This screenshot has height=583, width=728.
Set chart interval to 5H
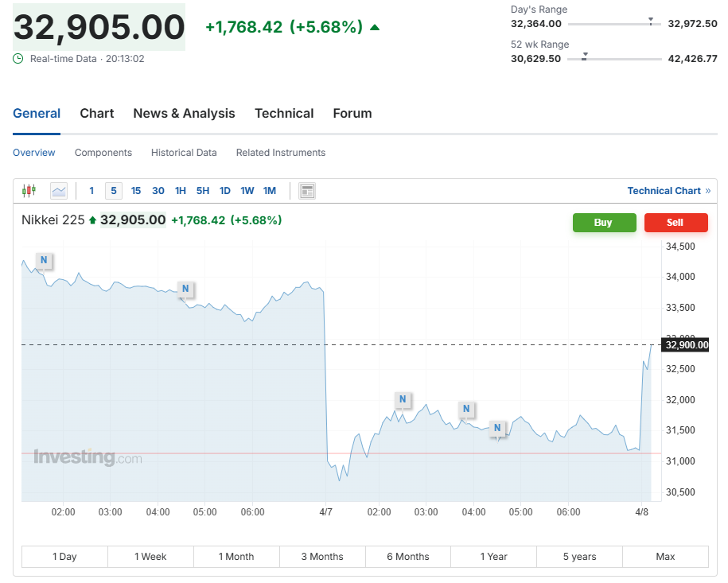click(203, 191)
